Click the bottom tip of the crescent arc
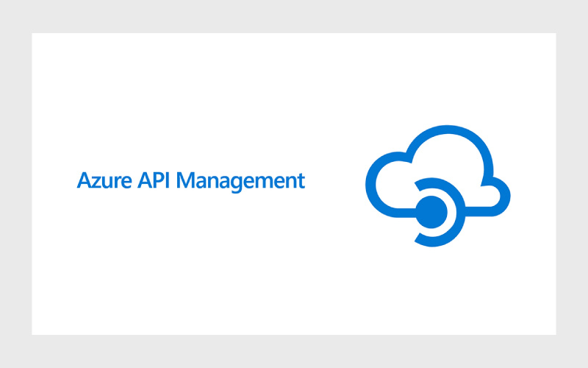 422,238
